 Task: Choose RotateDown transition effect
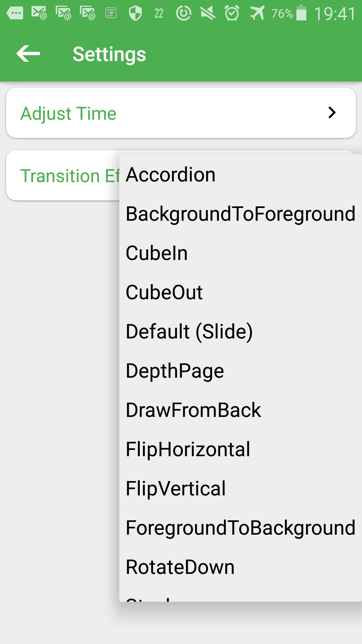point(241,567)
